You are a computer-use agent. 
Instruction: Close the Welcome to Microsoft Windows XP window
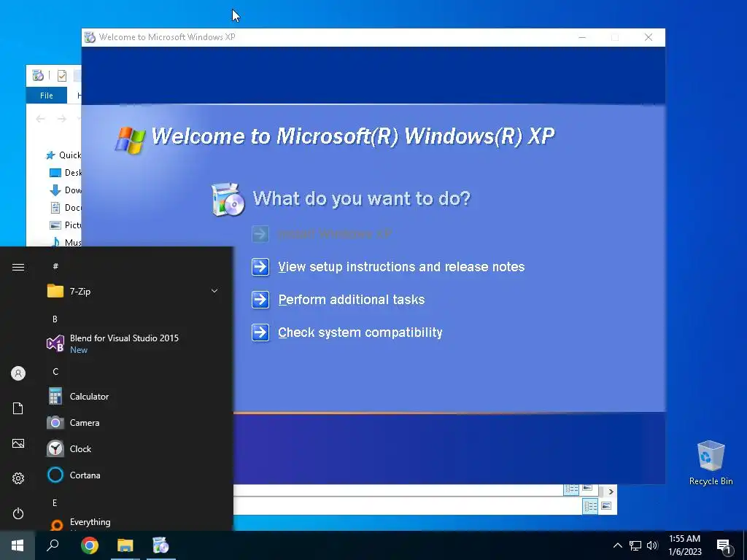point(649,37)
